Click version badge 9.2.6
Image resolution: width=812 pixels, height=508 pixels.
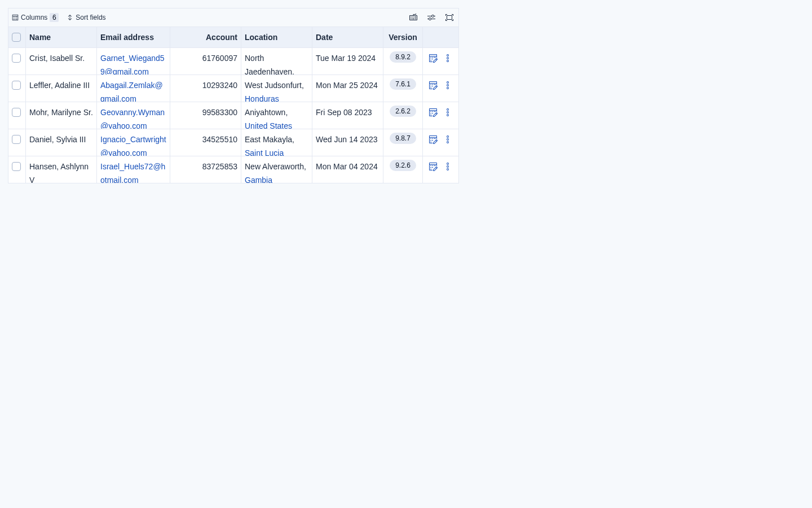pos(403,165)
